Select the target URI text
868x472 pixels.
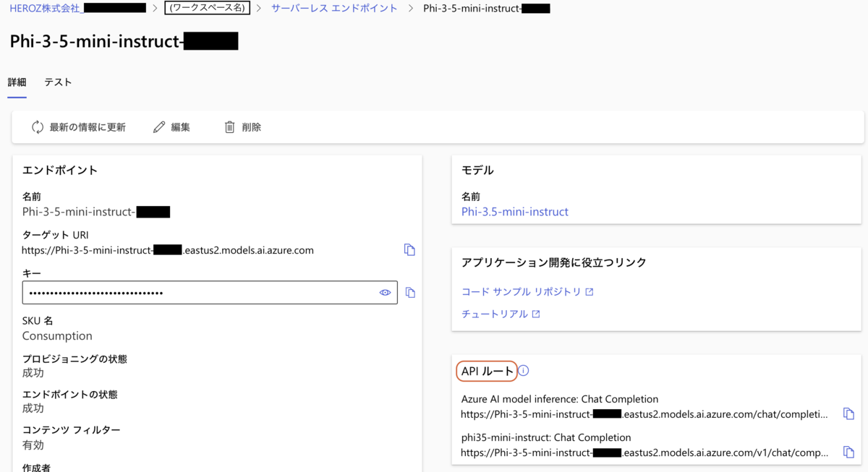[168, 250]
